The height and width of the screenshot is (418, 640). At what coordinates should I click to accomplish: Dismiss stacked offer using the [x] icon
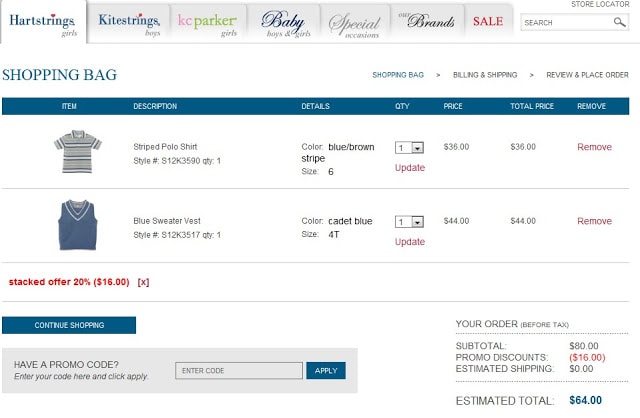click(x=143, y=282)
